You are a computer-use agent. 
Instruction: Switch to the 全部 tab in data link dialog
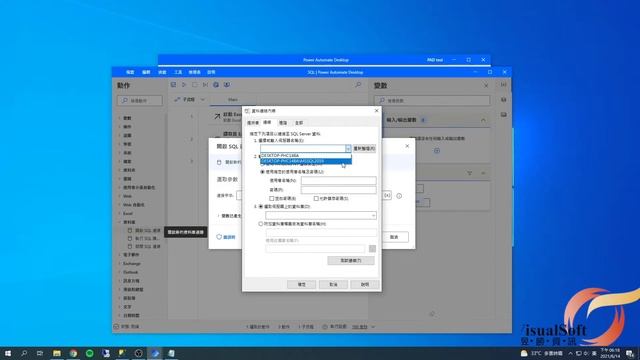click(x=299, y=122)
